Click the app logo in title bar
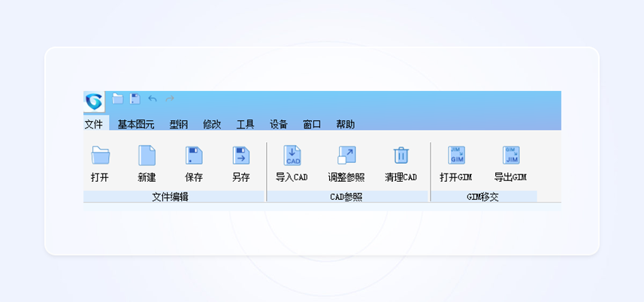Screen dimensions: 644x302 coord(94,101)
